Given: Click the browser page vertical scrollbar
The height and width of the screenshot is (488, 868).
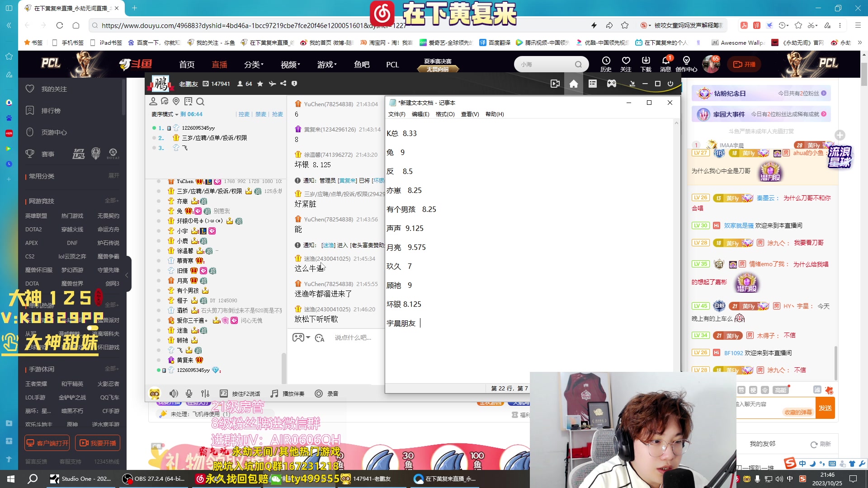Looking at the screenshot, I should click(x=864, y=74).
